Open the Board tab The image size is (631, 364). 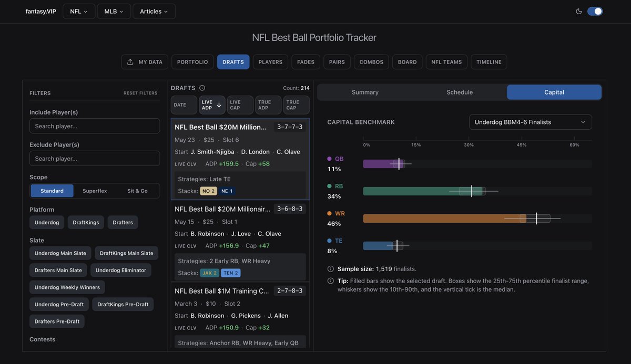pos(408,62)
